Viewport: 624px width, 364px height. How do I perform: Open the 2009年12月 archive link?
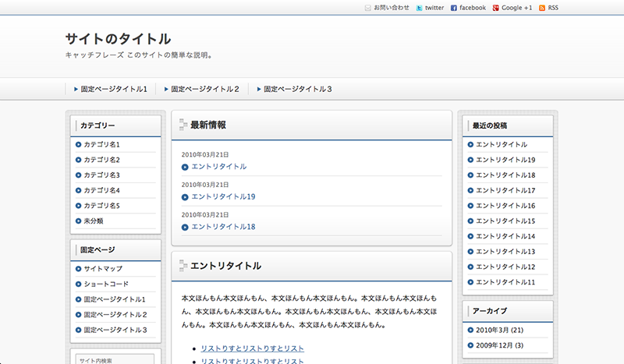pyautogui.click(x=499, y=345)
